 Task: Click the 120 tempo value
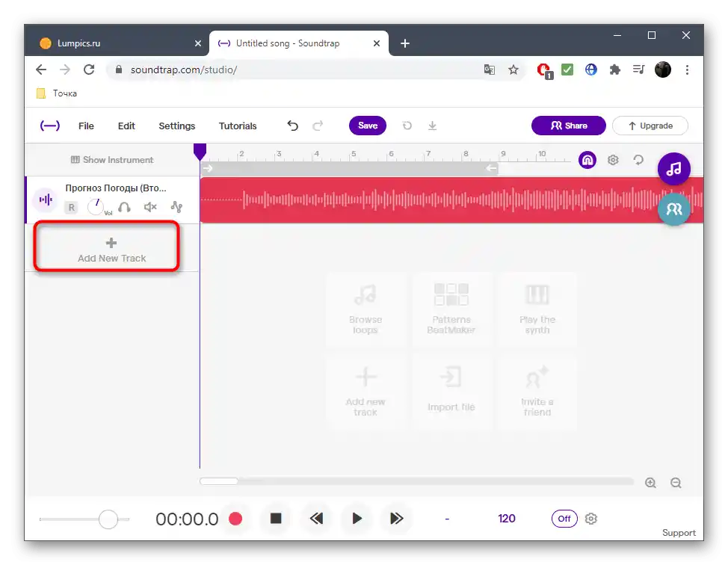click(x=507, y=519)
